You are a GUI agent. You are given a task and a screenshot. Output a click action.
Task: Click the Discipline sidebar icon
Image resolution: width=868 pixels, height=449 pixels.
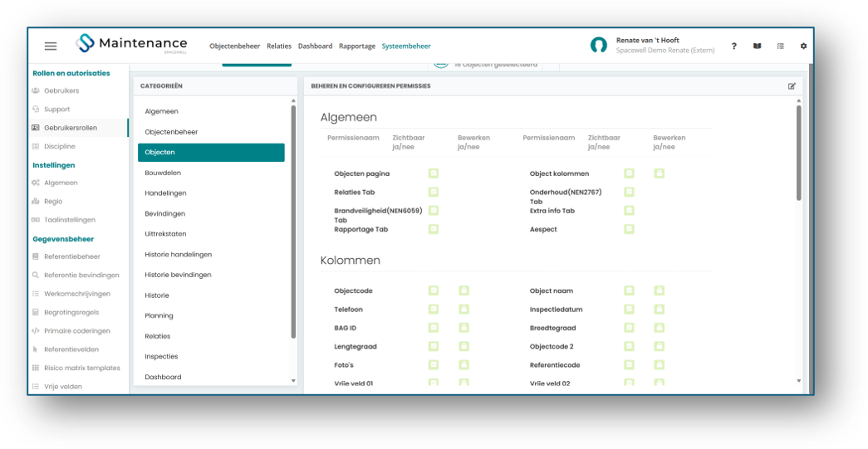coord(36,147)
